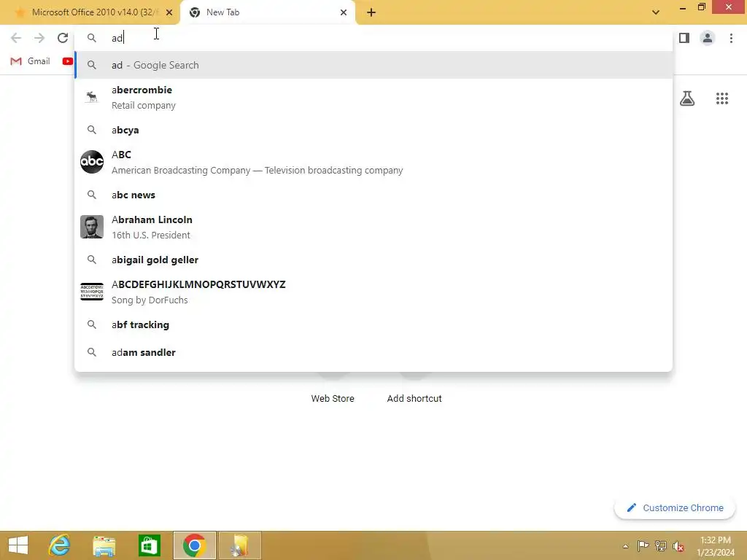747x560 pixels.
Task: Open the Action Center flag icon
Action: 643,545
